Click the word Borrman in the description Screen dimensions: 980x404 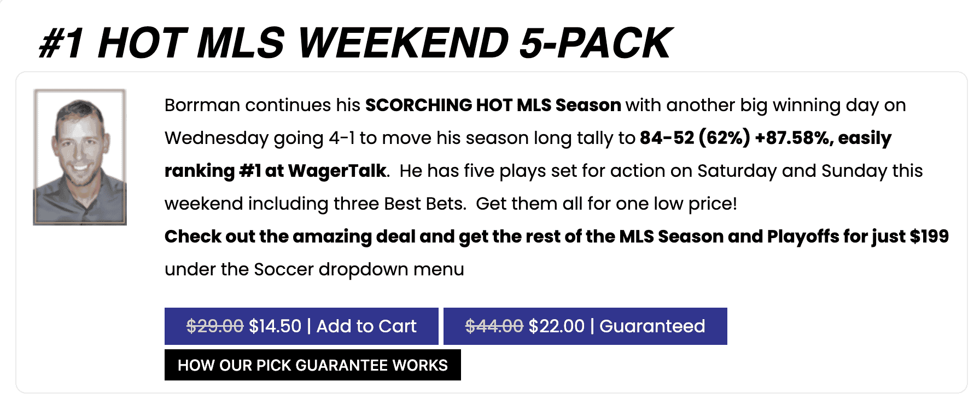(x=202, y=105)
